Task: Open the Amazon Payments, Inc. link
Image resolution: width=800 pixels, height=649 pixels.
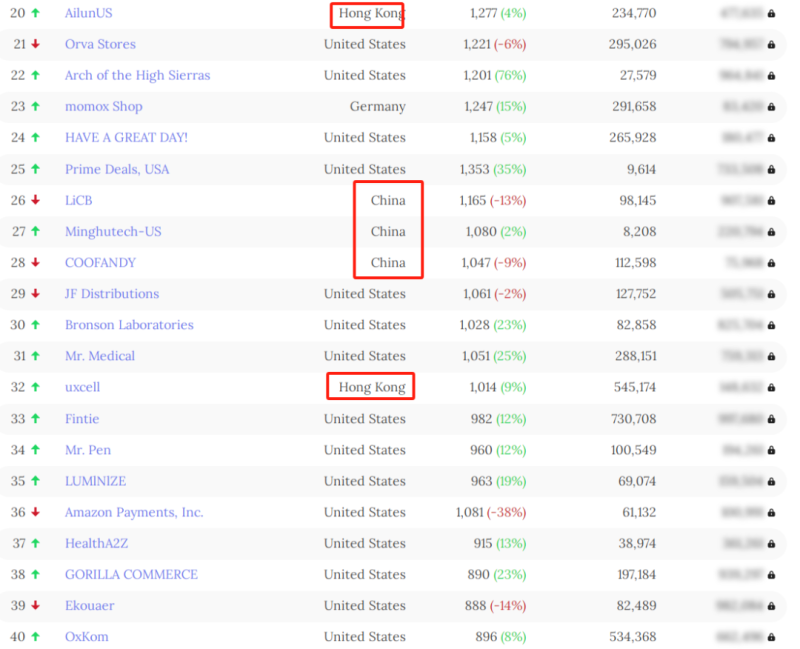Action: [x=134, y=512]
